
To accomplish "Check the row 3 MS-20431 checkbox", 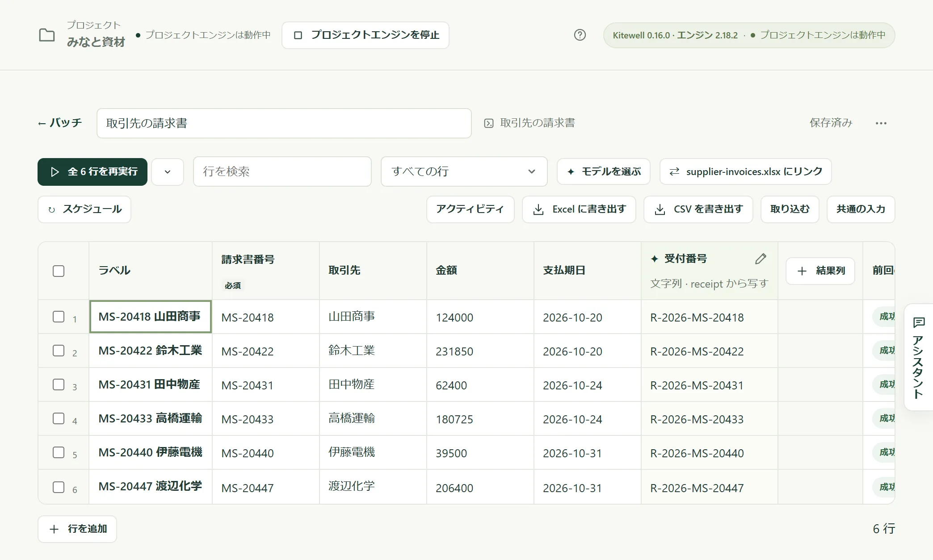I will [x=59, y=384].
